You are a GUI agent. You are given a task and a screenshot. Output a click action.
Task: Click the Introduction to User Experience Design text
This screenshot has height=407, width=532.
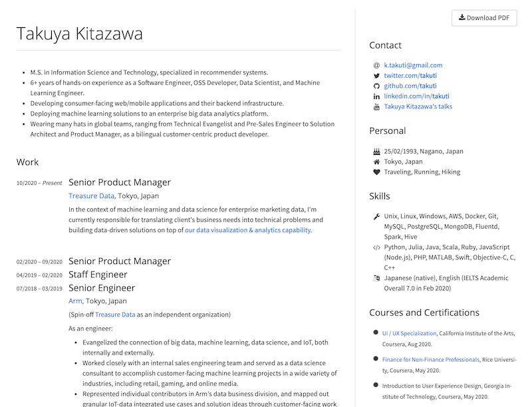446,391
